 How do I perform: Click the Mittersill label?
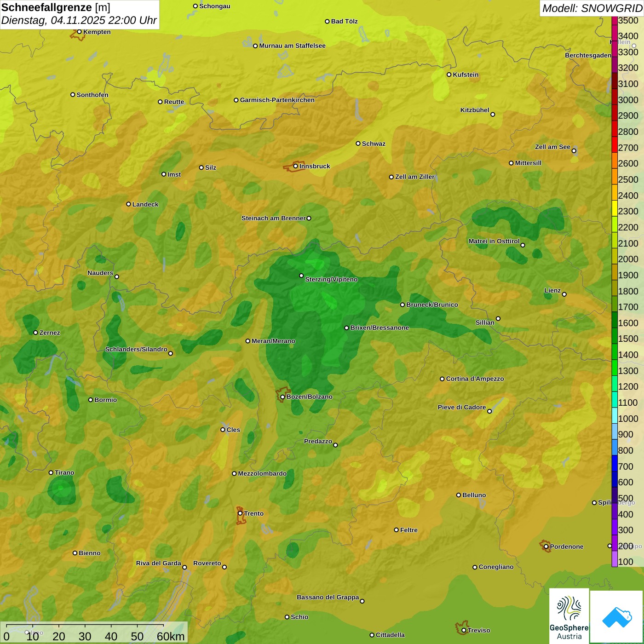click(x=528, y=163)
